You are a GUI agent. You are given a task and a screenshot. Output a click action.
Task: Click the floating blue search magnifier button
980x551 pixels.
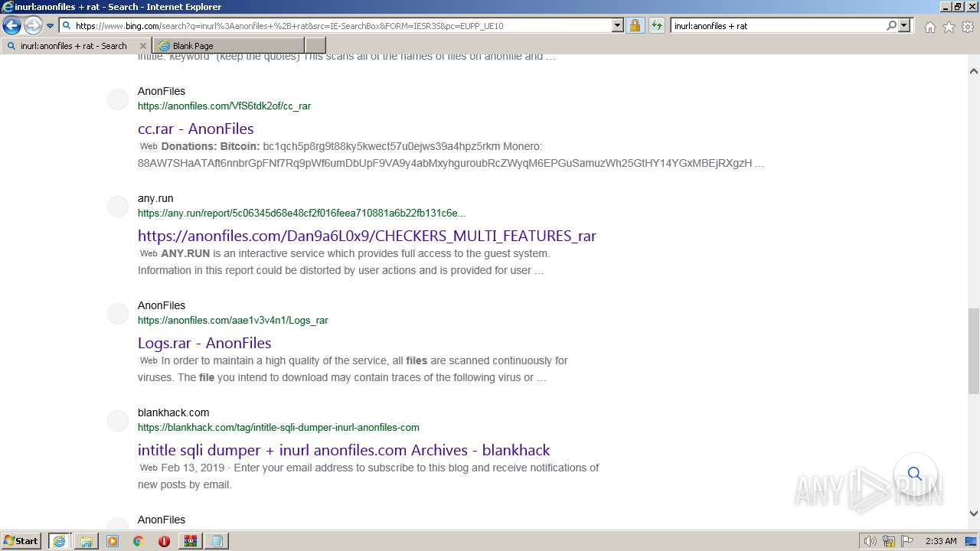[914, 474]
